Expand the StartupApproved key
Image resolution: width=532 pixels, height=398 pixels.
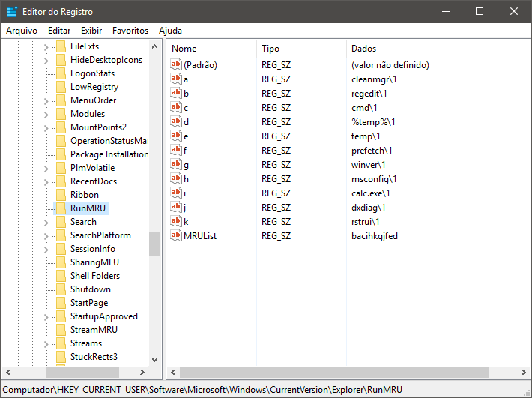[x=46, y=317]
